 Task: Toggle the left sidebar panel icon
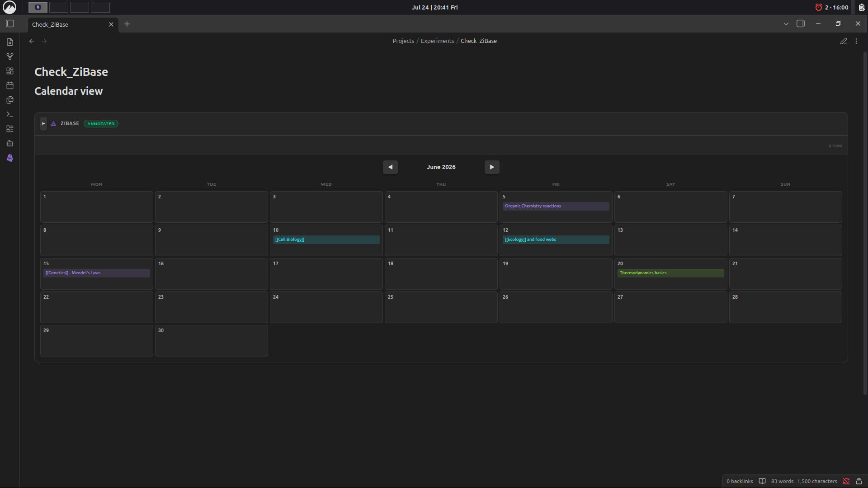10,23
